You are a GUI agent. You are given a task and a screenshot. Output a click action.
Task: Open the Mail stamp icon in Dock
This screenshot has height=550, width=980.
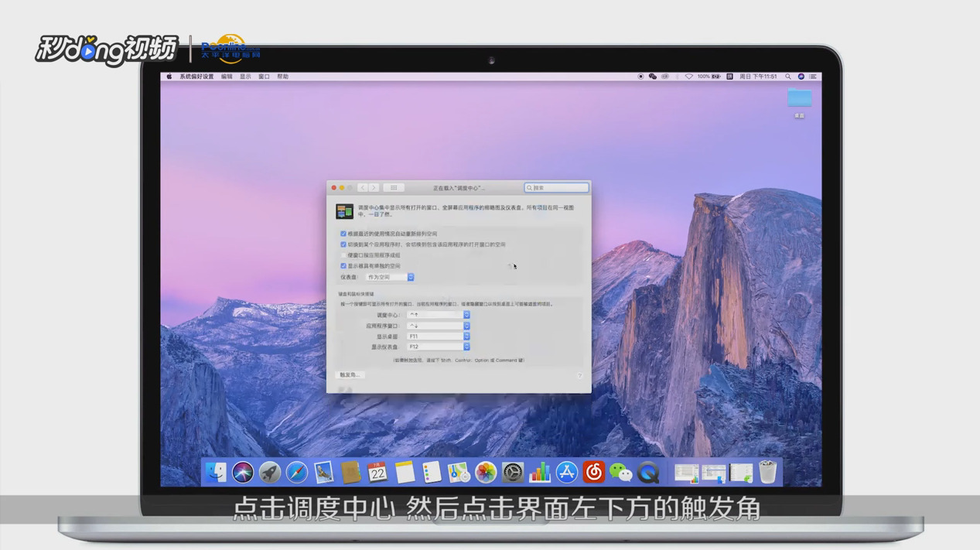(x=324, y=472)
